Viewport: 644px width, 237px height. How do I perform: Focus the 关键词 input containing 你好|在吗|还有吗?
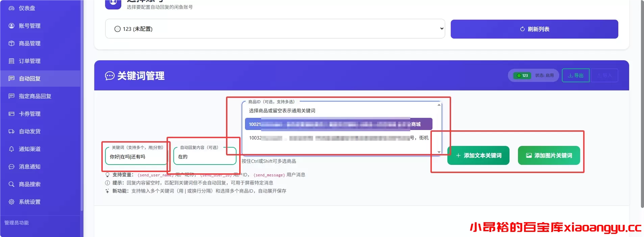136,157
